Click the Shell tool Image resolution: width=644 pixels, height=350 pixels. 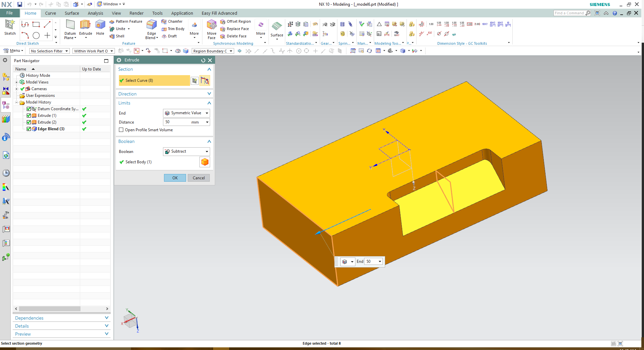tap(117, 36)
